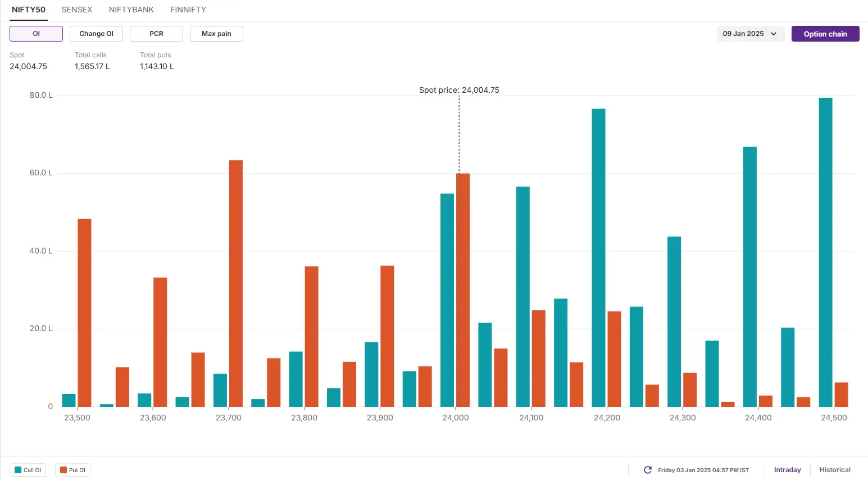Open the 09 Jan 2025 expiry dropdown
This screenshot has width=868, height=480.
point(750,34)
